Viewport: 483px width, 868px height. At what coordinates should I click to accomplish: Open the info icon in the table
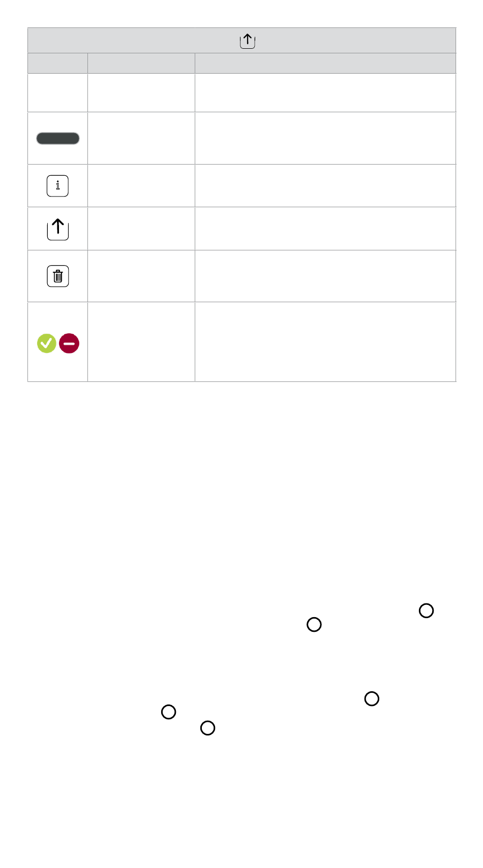pos(58,185)
